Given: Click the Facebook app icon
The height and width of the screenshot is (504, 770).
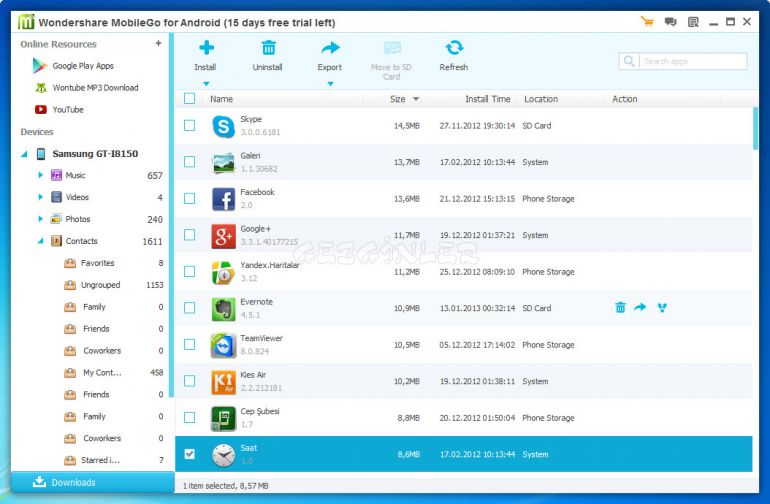Looking at the screenshot, I should tap(223, 199).
